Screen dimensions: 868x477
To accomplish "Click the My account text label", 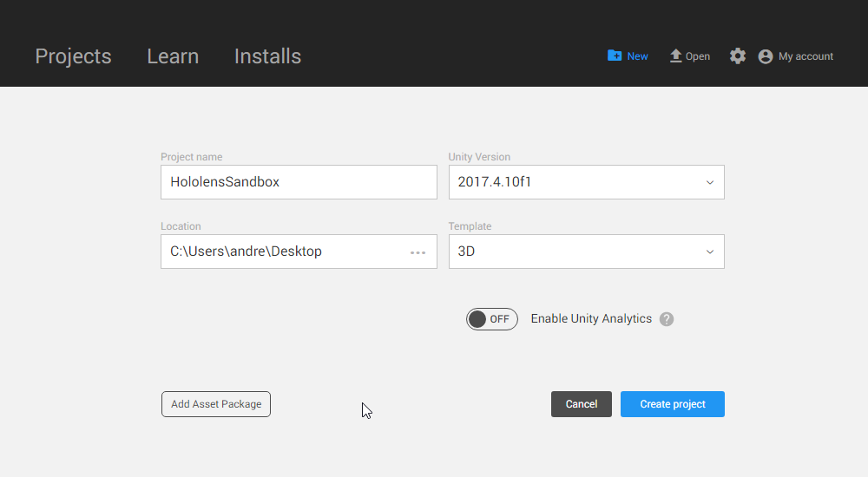I will [x=806, y=56].
